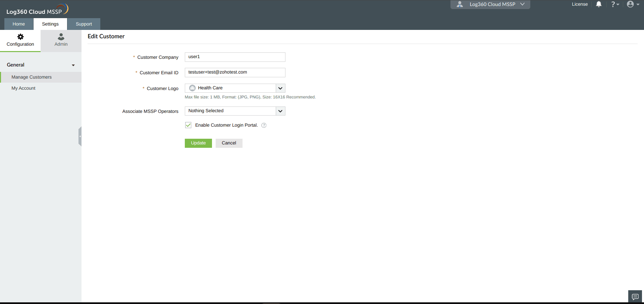Click the person icon beside Log360 Cloud MSSP
The height and width of the screenshot is (304, 644).
coord(460,4)
